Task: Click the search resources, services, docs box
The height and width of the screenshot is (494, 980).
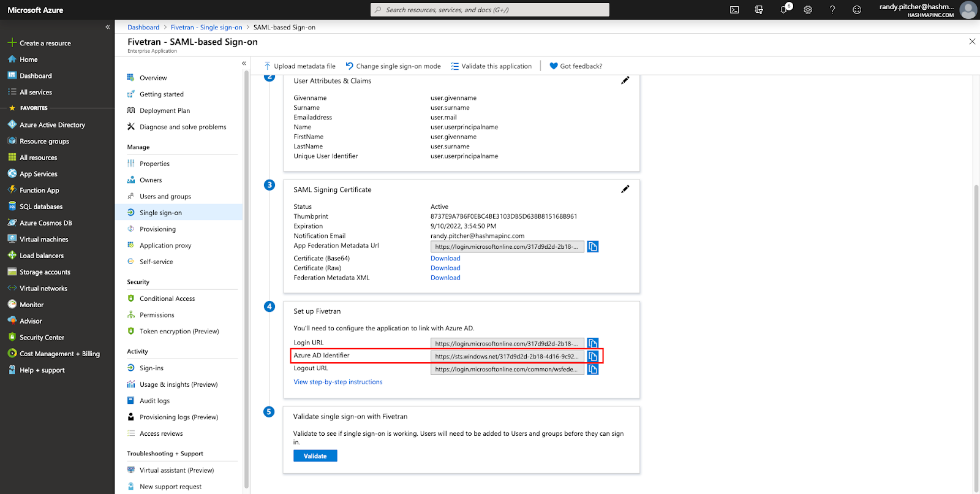Action: 490,10
